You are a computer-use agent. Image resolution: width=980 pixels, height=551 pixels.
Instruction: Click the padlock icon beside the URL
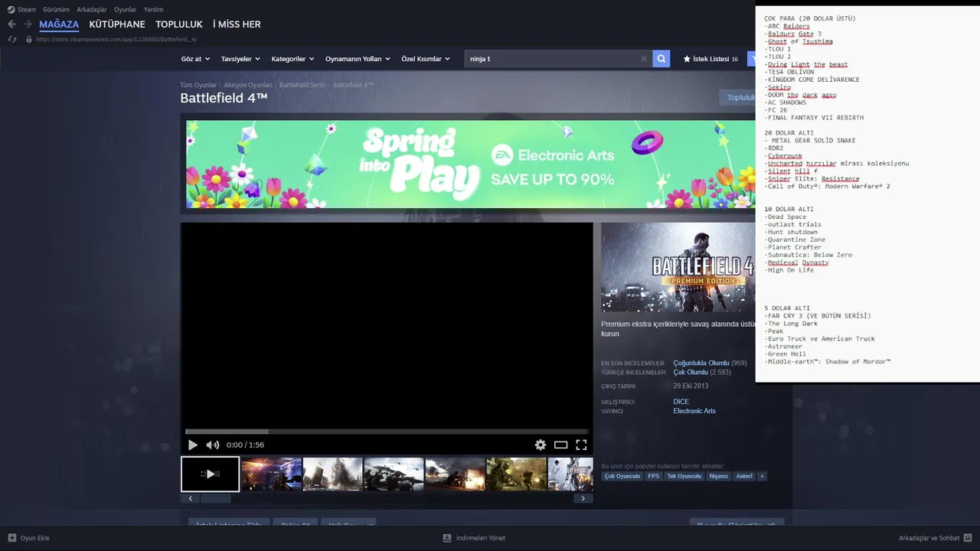pyautogui.click(x=29, y=39)
